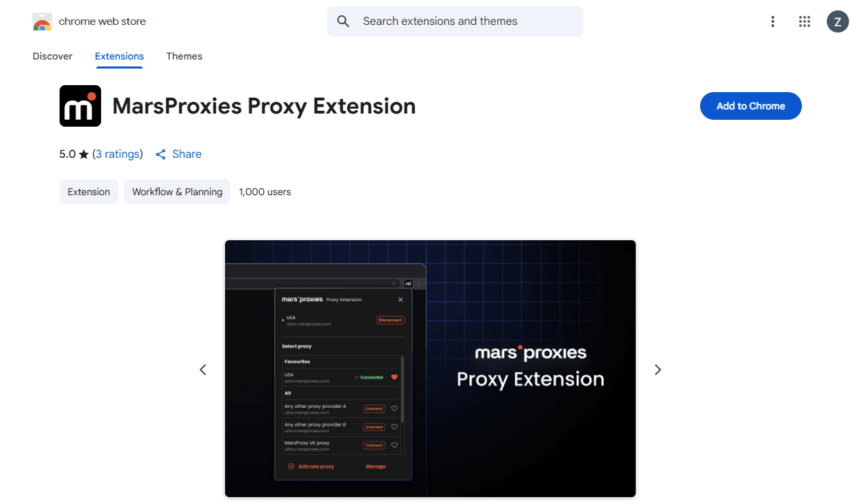The image size is (858, 504).
Task: Click the search magnifier icon
Action: [x=343, y=21]
